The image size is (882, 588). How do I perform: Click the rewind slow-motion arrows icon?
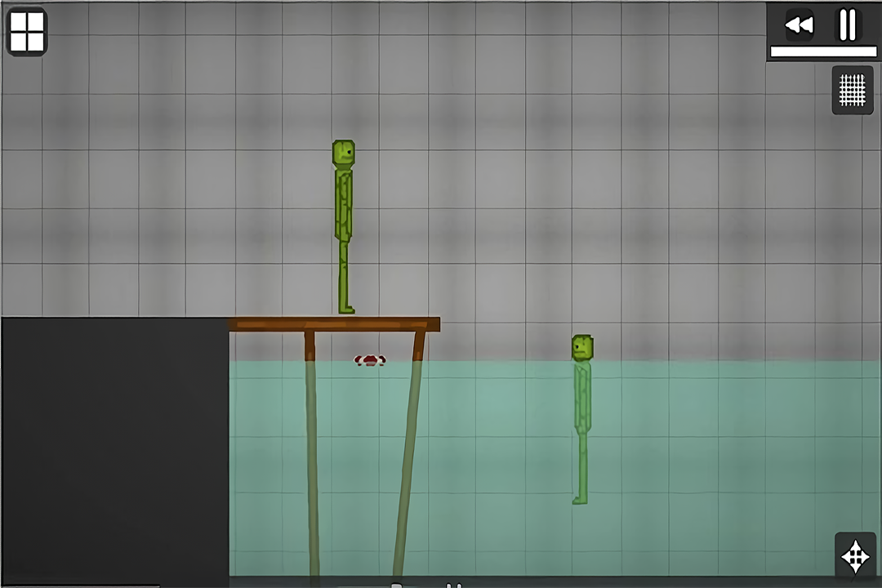[799, 25]
